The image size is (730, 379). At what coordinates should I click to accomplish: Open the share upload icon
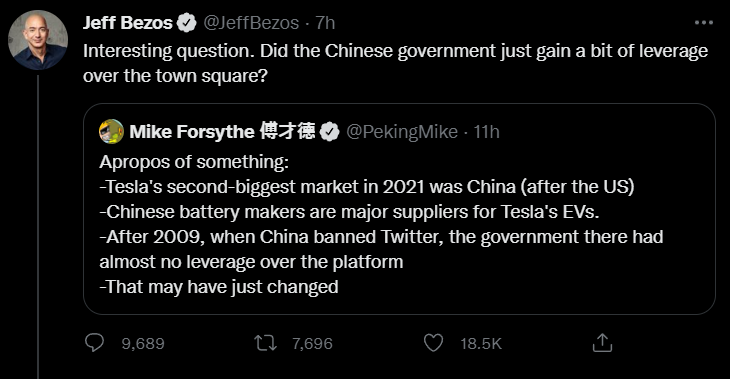[602, 343]
